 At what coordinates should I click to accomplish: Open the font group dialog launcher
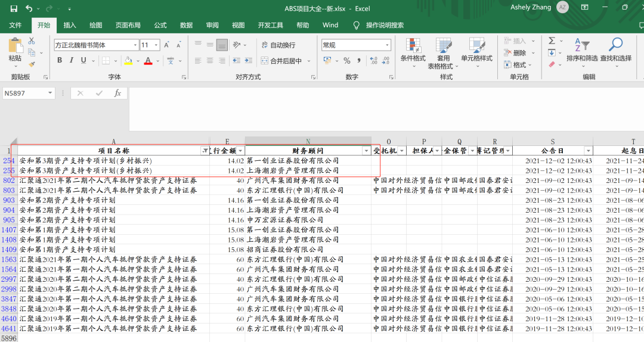click(184, 77)
